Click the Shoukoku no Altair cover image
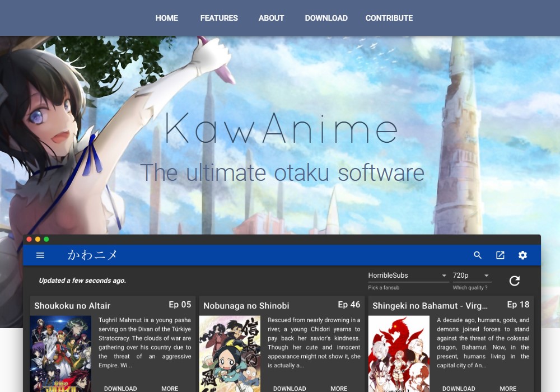This screenshot has height=392, width=560. [x=60, y=353]
